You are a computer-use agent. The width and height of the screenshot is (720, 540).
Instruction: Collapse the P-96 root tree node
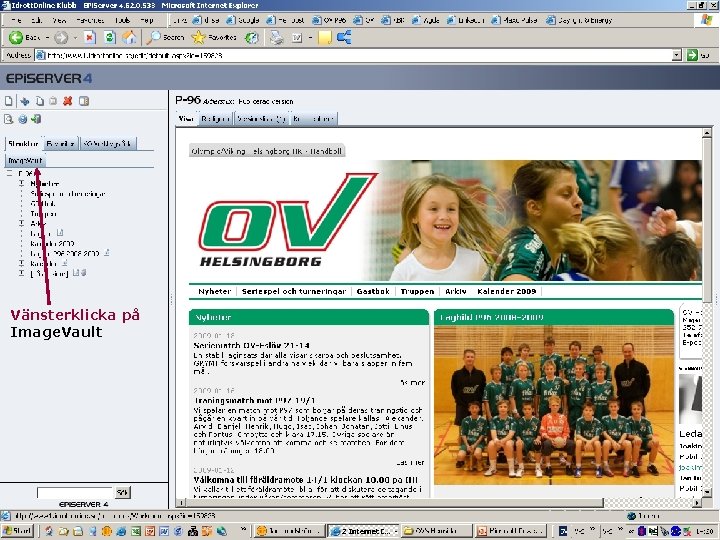pyautogui.click(x=9, y=173)
